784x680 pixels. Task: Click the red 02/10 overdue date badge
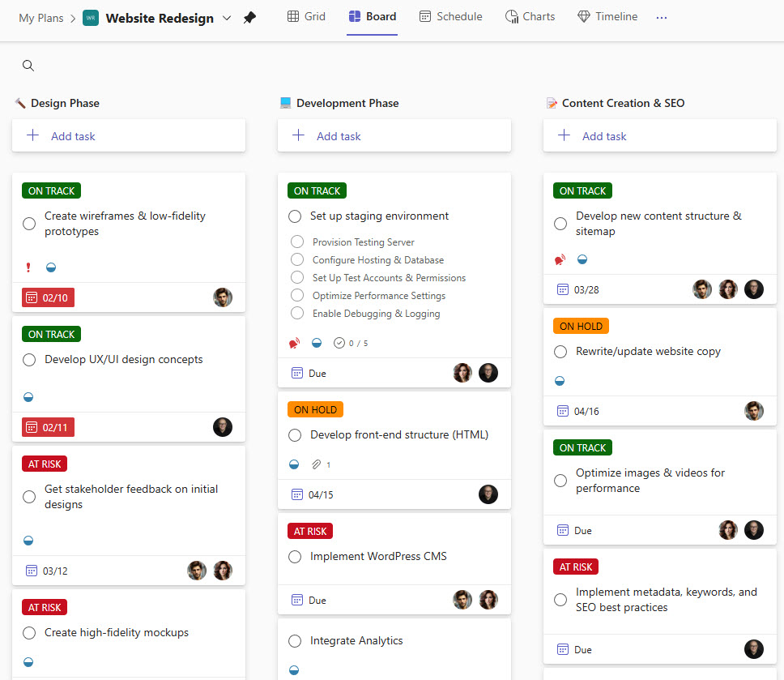coord(48,297)
